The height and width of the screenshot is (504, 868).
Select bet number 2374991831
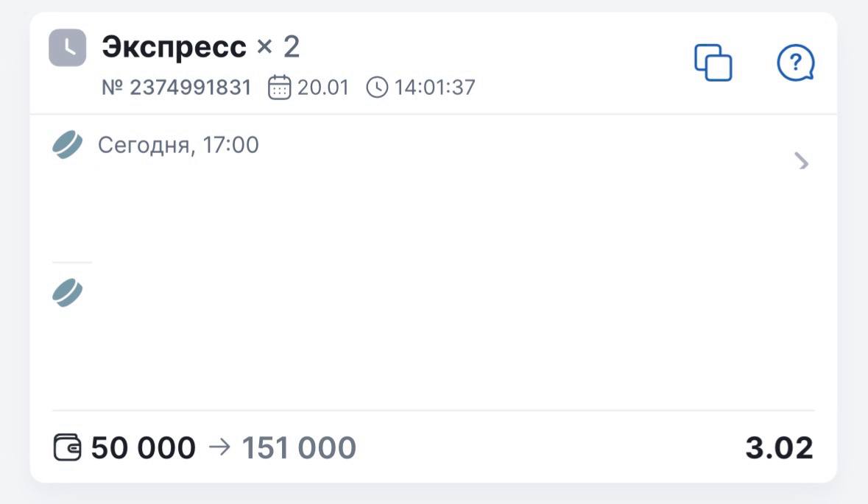tap(177, 88)
